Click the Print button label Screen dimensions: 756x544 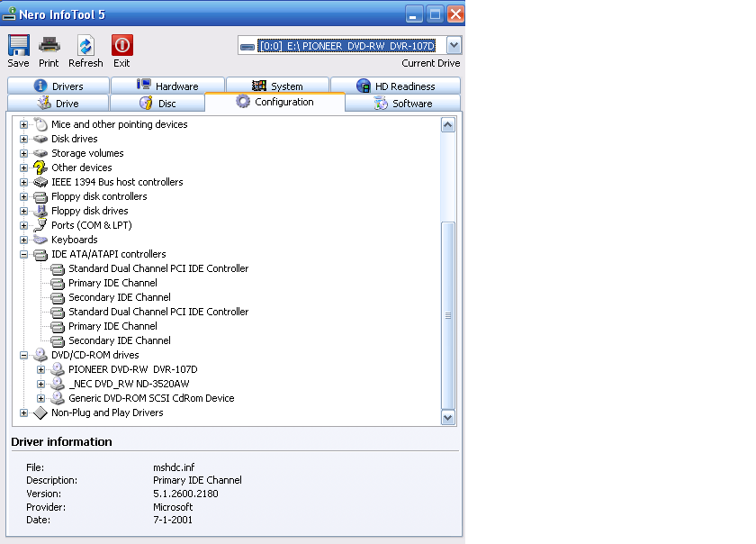(49, 63)
